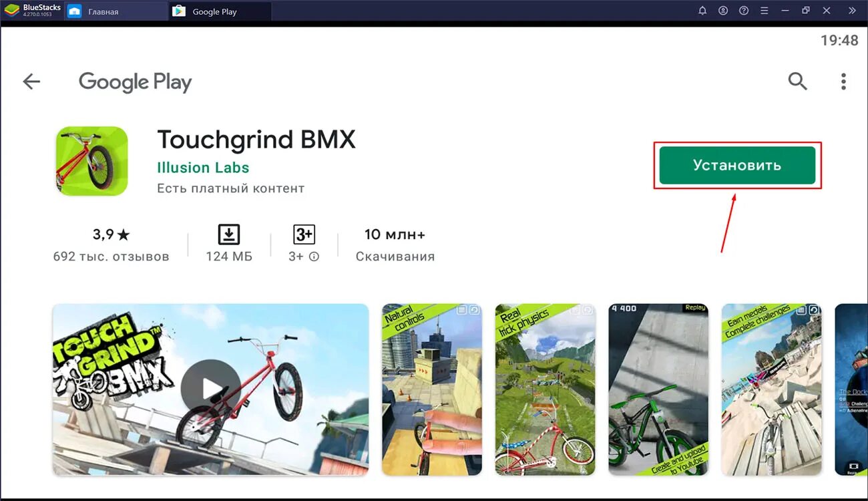
Task: Click the 3+ age rating info icon
Action: [x=314, y=257]
